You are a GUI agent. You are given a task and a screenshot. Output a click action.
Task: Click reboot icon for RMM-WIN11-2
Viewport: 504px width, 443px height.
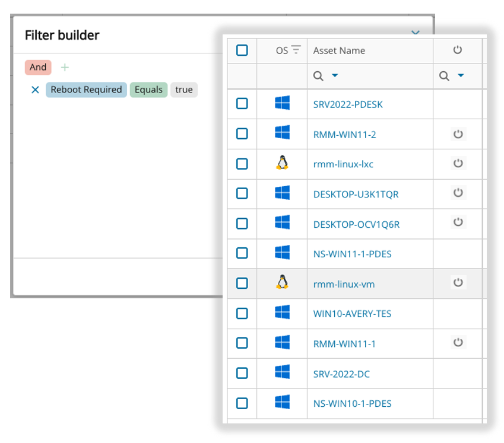coord(457,134)
